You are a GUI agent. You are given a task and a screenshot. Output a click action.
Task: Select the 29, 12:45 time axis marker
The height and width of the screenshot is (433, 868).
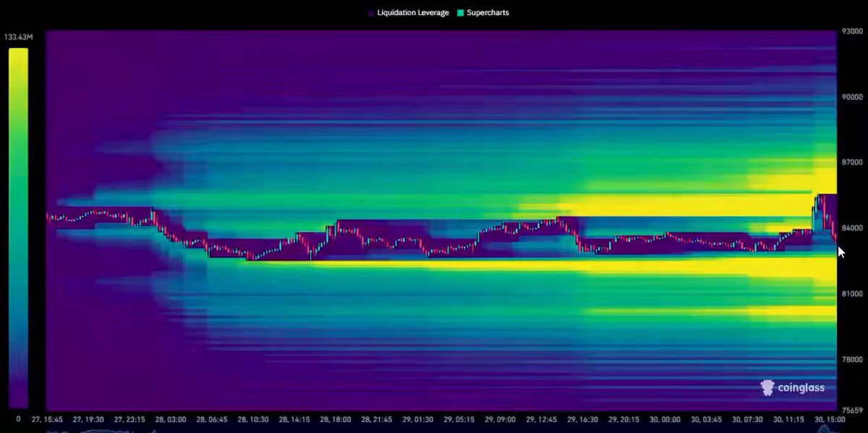coord(543,419)
